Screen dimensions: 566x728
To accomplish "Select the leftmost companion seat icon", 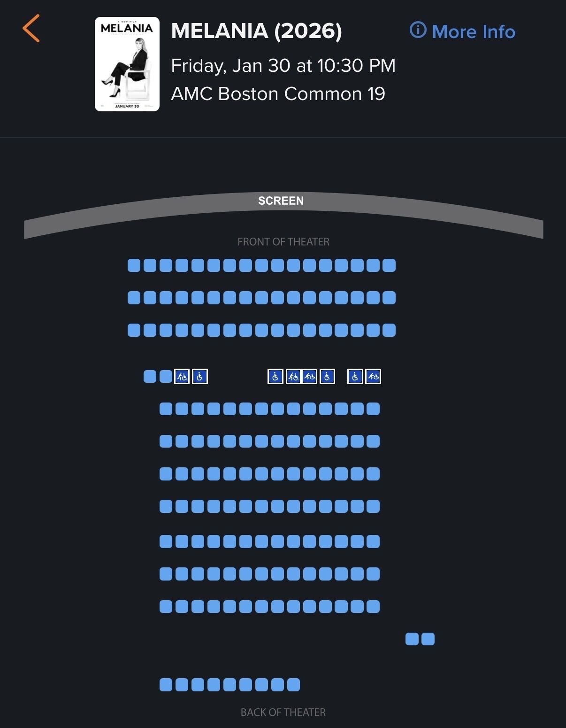I will pyautogui.click(x=182, y=377).
